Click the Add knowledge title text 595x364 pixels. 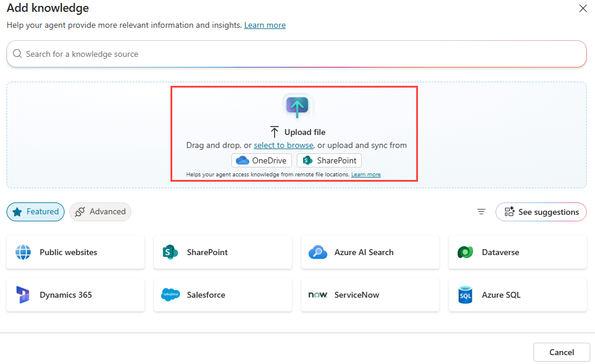point(48,8)
